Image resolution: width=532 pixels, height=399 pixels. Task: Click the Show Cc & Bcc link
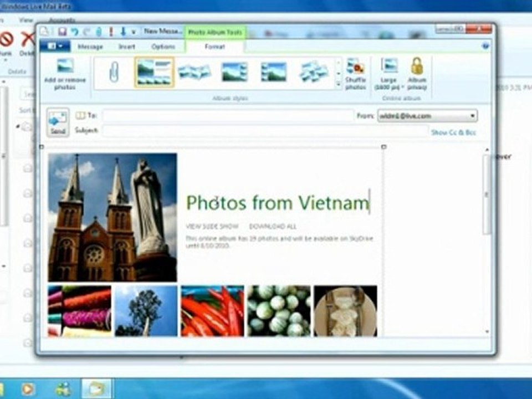(x=453, y=132)
